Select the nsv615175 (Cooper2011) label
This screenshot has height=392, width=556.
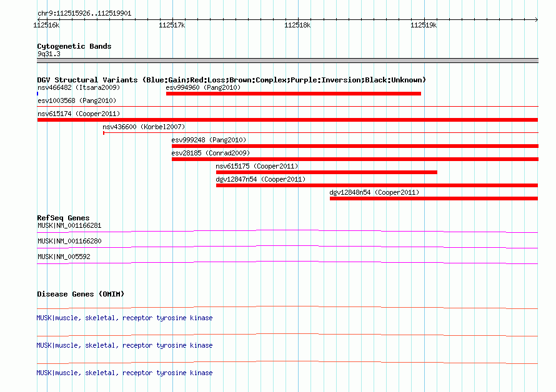pyautogui.click(x=257, y=166)
